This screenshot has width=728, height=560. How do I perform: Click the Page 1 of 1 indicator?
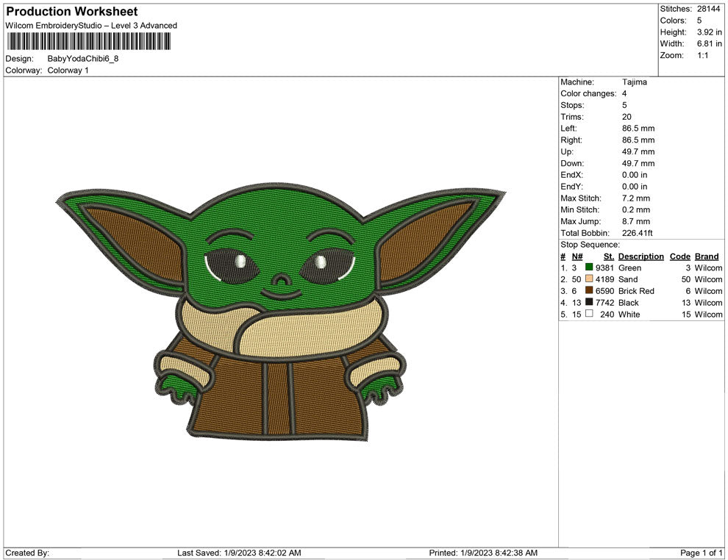pyautogui.click(x=702, y=553)
